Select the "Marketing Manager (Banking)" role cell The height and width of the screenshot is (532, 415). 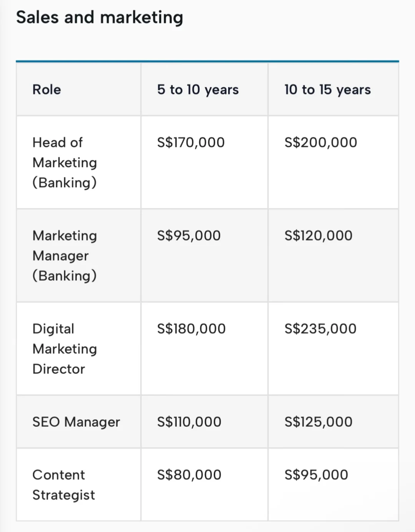click(x=65, y=255)
